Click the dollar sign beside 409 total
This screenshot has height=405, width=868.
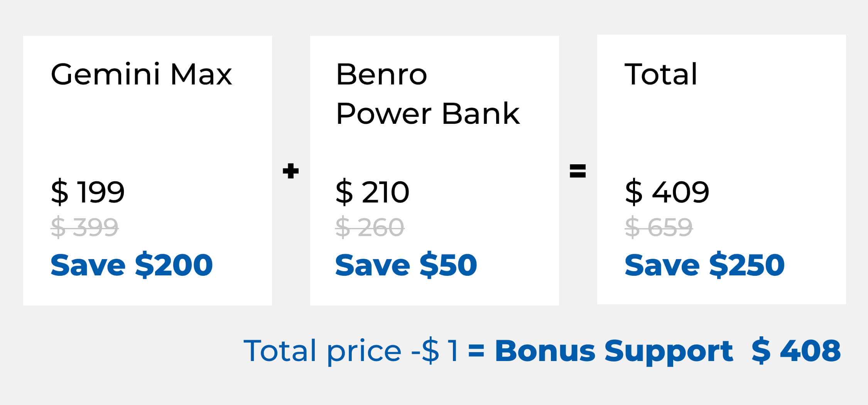click(x=633, y=192)
